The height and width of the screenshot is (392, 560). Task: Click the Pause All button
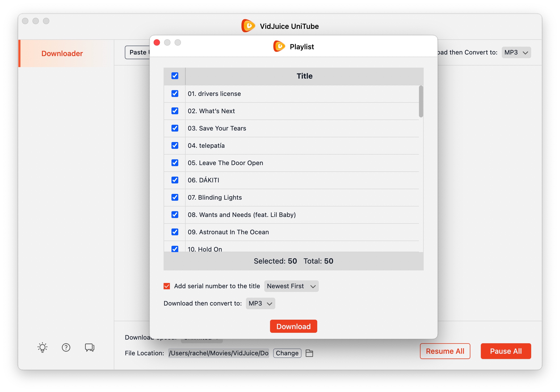pyautogui.click(x=506, y=351)
